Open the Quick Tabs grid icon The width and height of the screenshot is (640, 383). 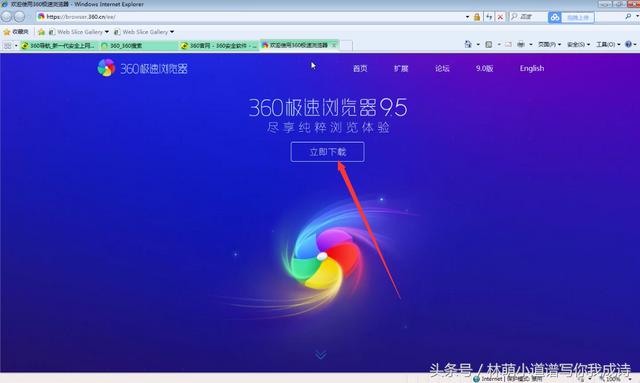[7, 45]
